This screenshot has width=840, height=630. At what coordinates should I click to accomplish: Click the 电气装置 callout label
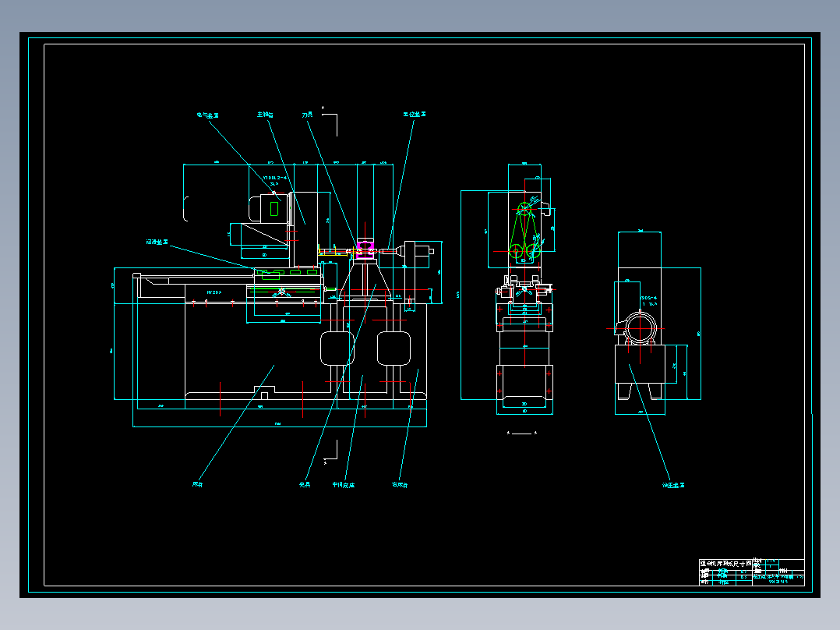tap(208, 115)
